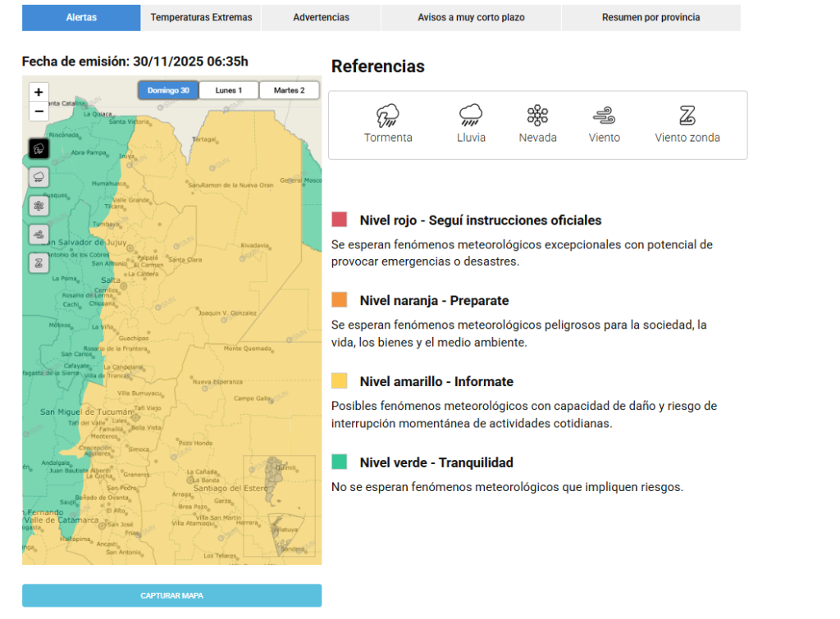Switch map forecast to Lunes 1

point(229,90)
